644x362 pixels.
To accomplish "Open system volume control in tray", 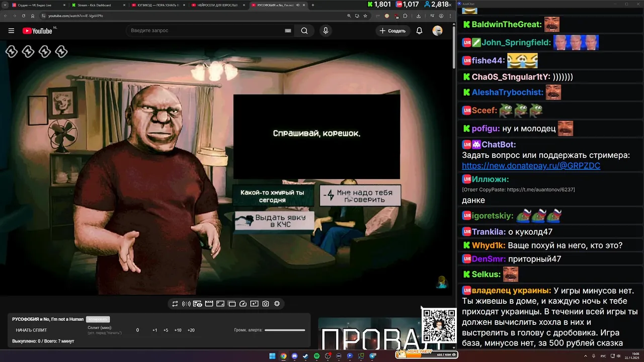I will [618, 356].
